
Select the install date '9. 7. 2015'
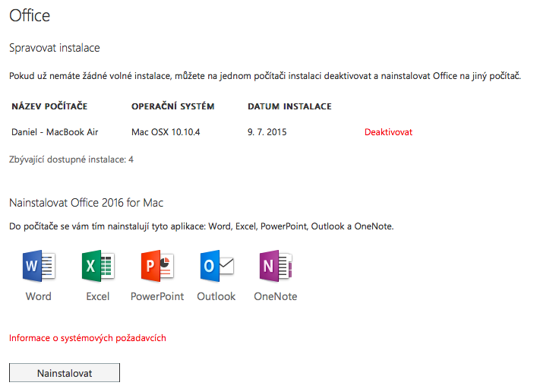click(x=267, y=132)
